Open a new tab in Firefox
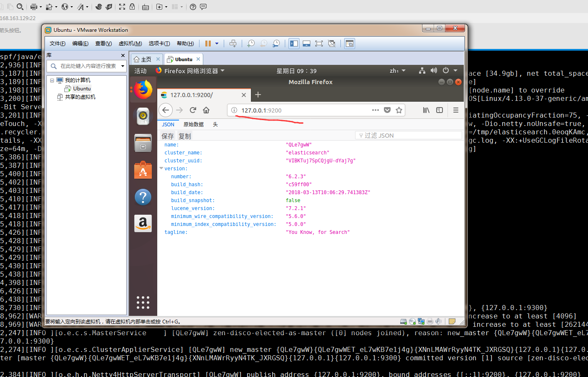The width and height of the screenshot is (588, 377). click(x=258, y=95)
